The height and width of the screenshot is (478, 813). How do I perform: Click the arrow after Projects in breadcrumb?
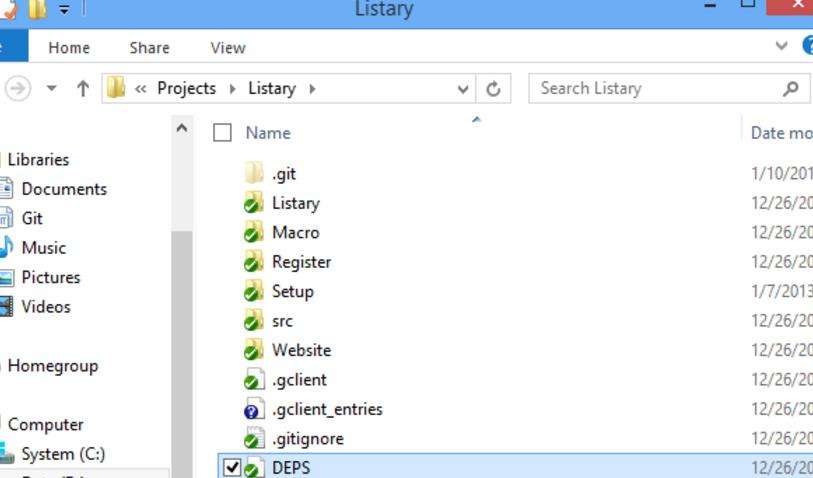click(232, 89)
